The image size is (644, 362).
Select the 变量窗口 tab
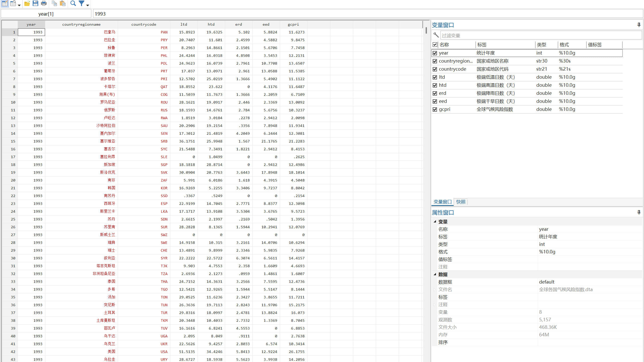442,202
